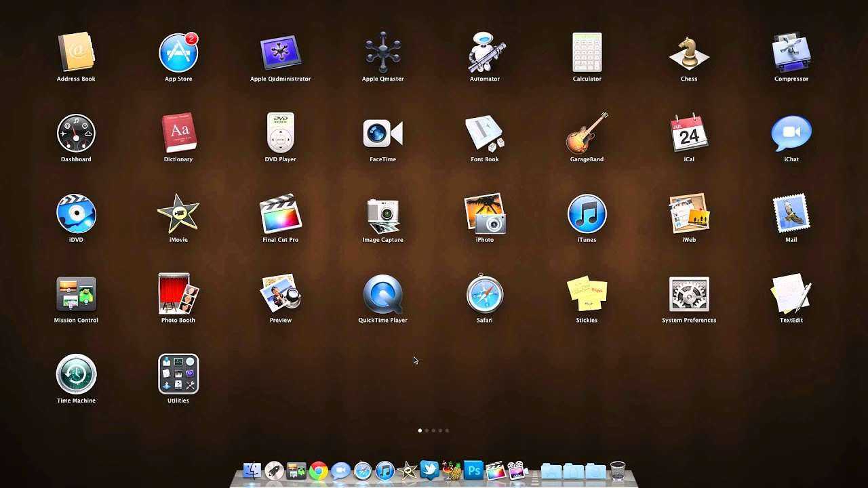Open Final Cut Pro in Launchpad grid

pos(280,213)
